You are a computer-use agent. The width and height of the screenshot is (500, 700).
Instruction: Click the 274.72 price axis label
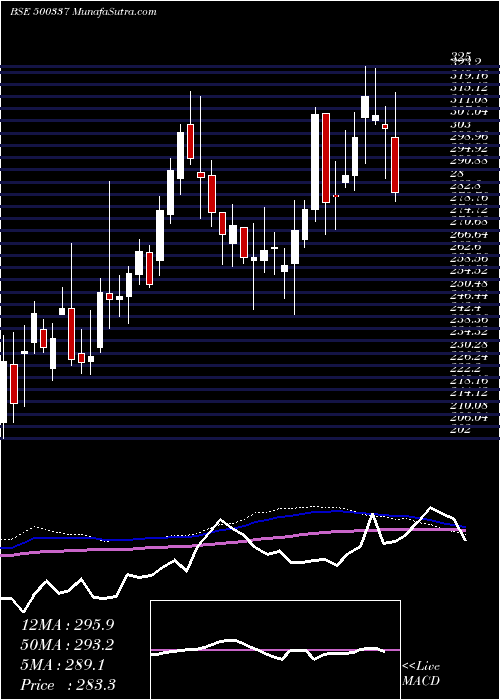click(469, 209)
